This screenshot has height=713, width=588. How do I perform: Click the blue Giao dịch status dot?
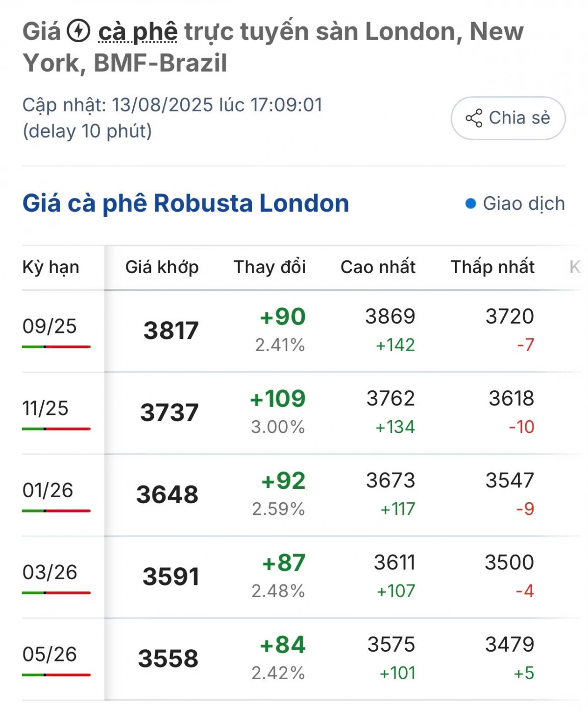tap(470, 204)
